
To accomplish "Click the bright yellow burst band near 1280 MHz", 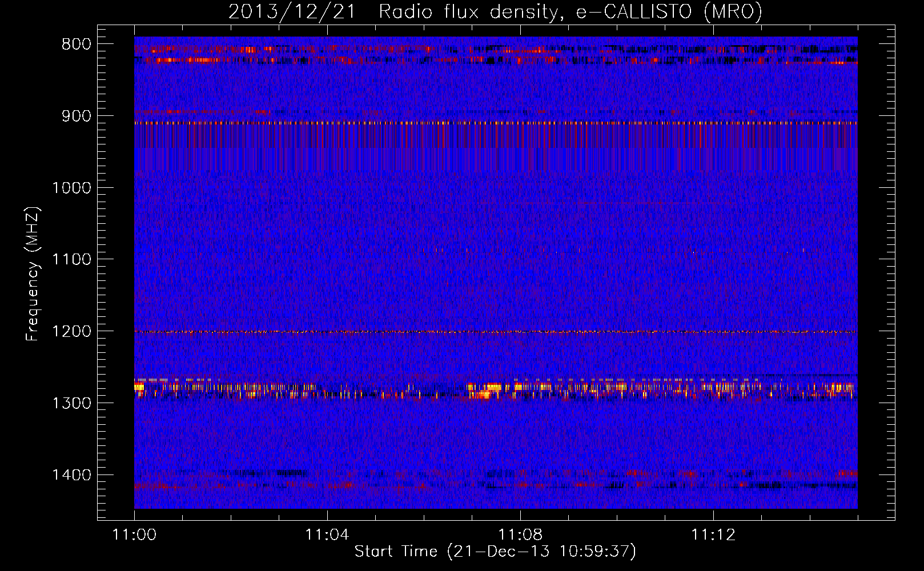I will [496, 388].
